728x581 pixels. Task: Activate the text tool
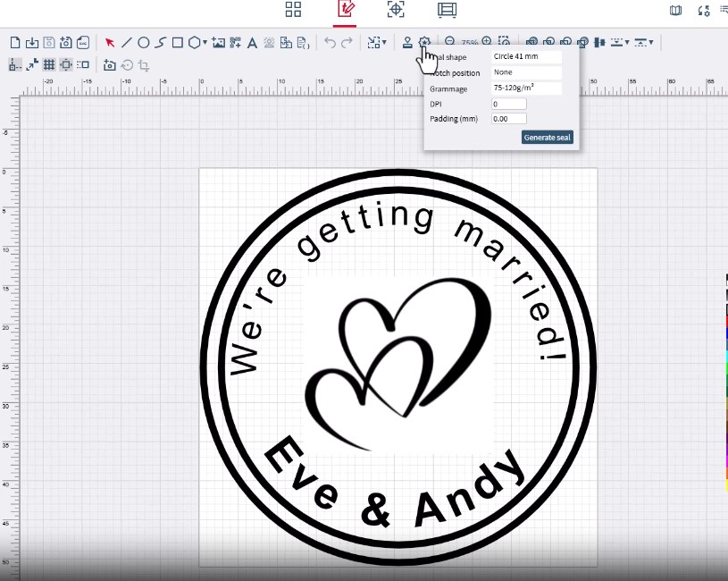[253, 42]
